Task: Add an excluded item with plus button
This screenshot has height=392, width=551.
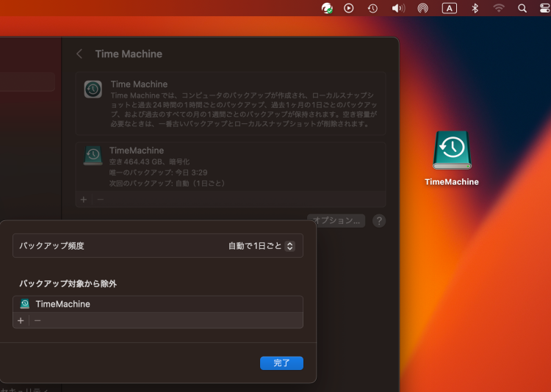Action: pos(21,320)
